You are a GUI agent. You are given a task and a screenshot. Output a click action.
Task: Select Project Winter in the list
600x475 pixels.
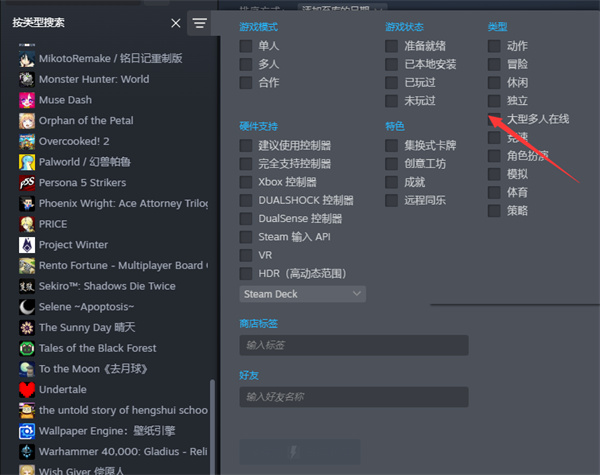point(73,245)
